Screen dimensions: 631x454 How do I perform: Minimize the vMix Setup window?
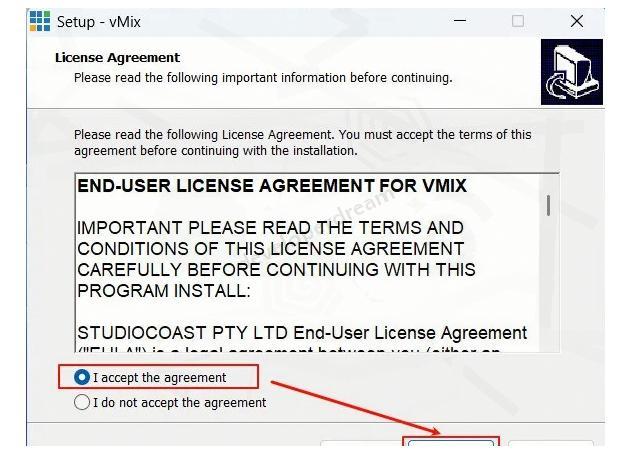460,21
